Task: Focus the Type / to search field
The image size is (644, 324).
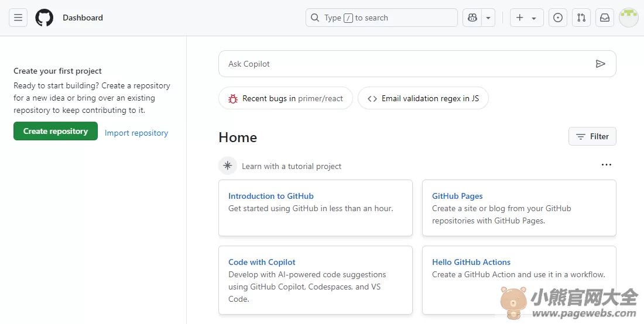Action: [382, 18]
